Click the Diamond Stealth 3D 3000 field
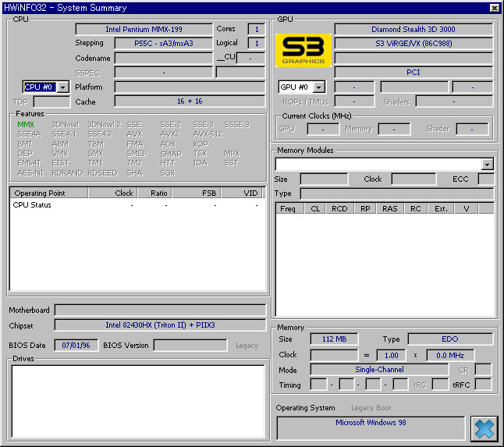Screen dimensions: 504x447 [413, 29]
